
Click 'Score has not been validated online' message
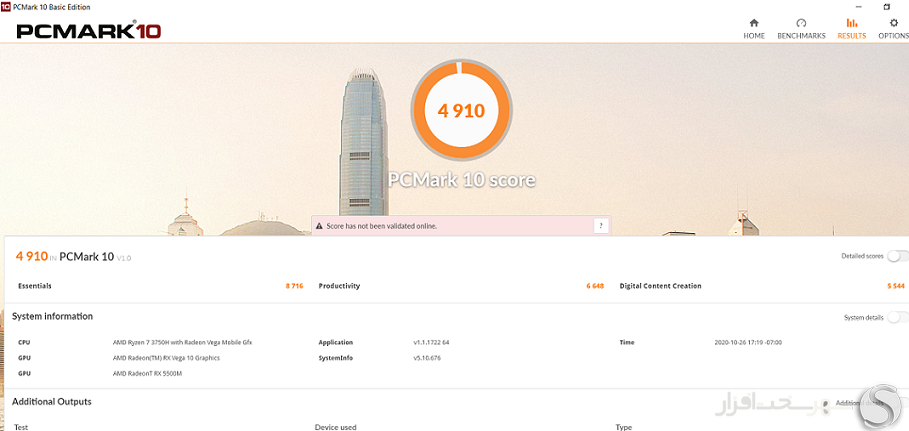tap(381, 226)
